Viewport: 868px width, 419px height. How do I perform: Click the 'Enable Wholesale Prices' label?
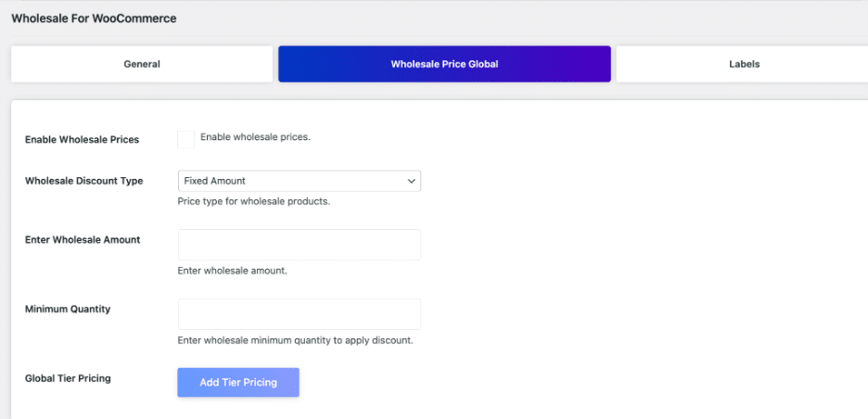(x=82, y=139)
